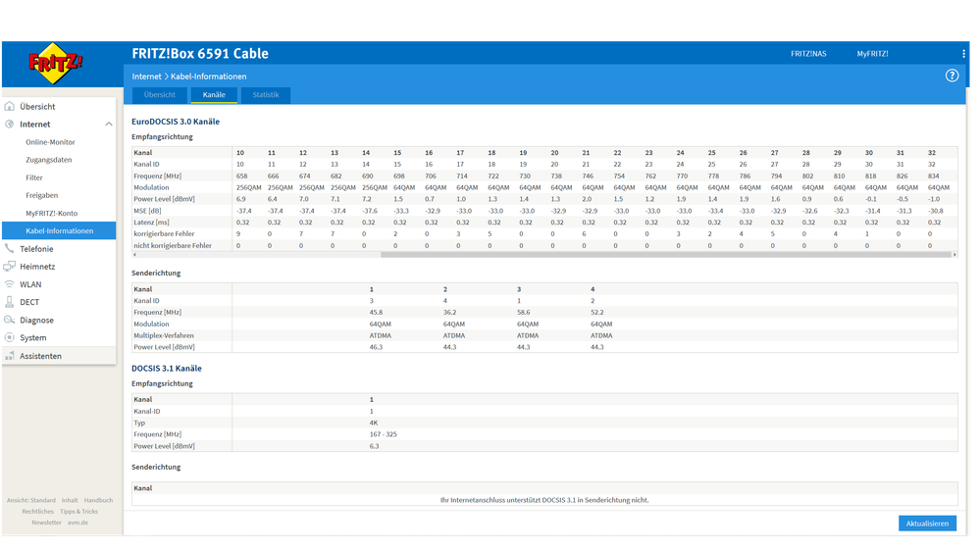The height and width of the screenshot is (551, 980).
Task: Click the MyFRITZ! header link
Action: (872, 54)
